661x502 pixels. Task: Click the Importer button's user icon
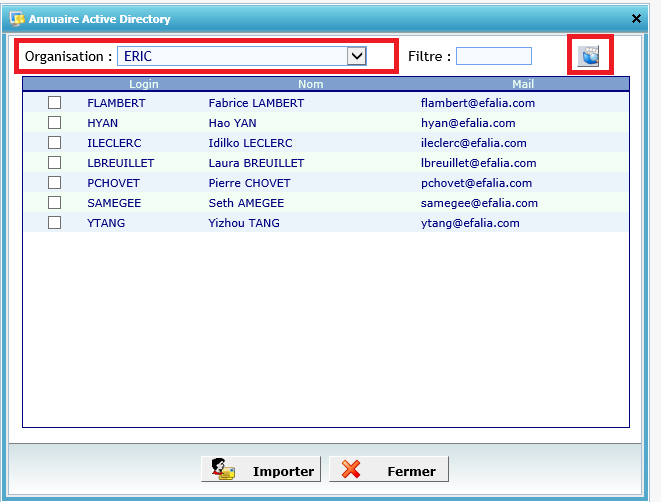[223, 470]
